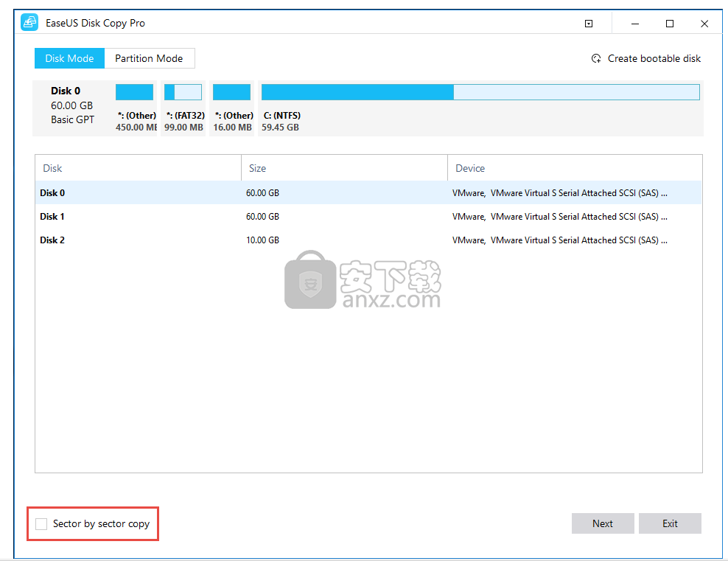The image size is (728, 561).
Task: Open the title bar dropdown menu icon
Action: click(x=589, y=24)
